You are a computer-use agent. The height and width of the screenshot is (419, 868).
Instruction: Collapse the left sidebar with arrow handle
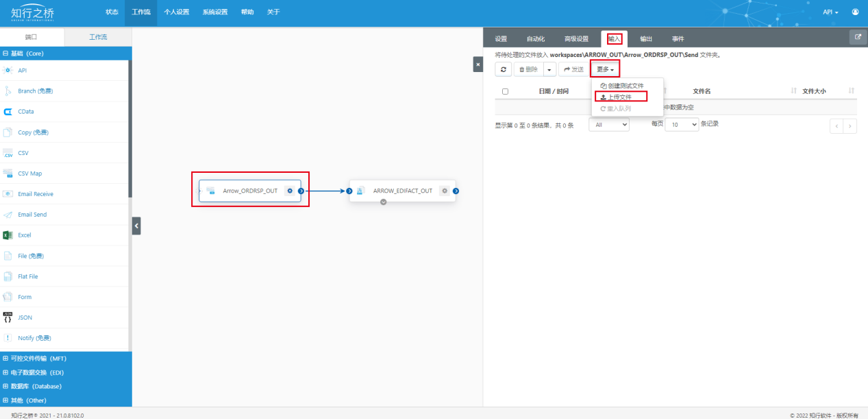click(x=136, y=226)
